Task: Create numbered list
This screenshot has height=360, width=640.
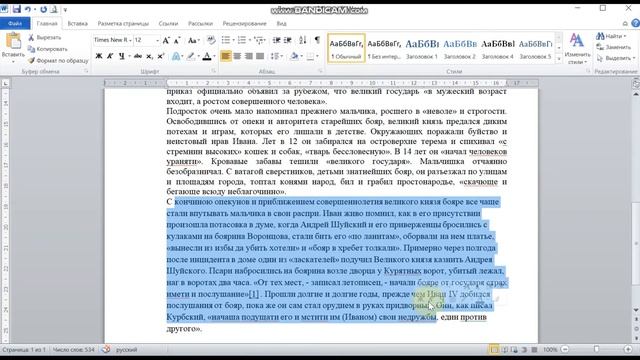Action: click(x=242, y=40)
